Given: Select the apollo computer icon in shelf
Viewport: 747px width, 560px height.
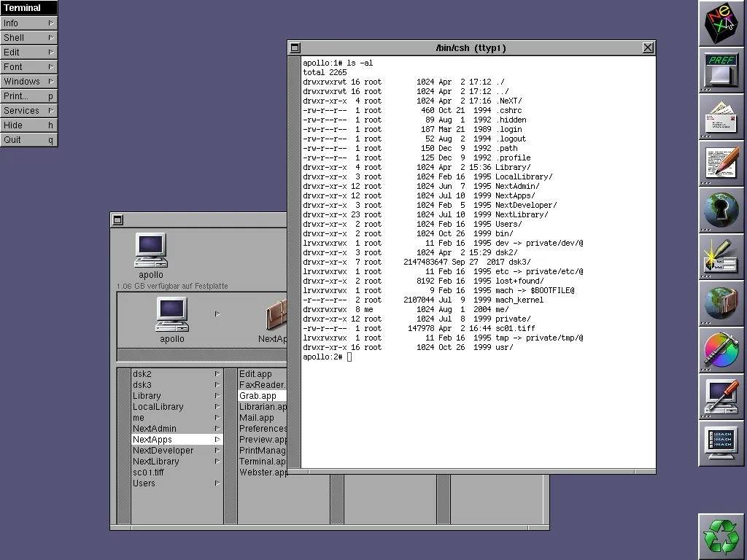Looking at the screenshot, I should tap(151, 251).
